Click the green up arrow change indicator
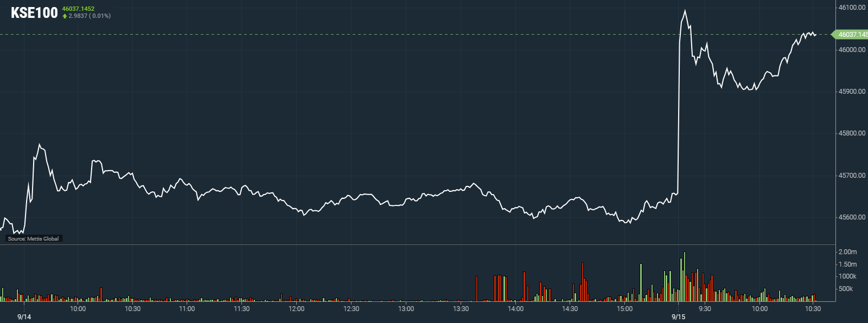Screen dimensions: 868x323 [65, 16]
